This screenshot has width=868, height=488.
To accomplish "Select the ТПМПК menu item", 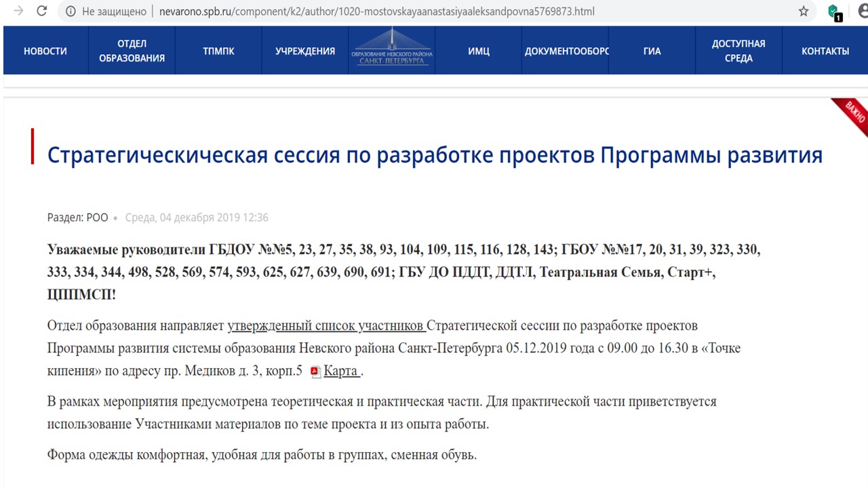I will pyautogui.click(x=218, y=51).
